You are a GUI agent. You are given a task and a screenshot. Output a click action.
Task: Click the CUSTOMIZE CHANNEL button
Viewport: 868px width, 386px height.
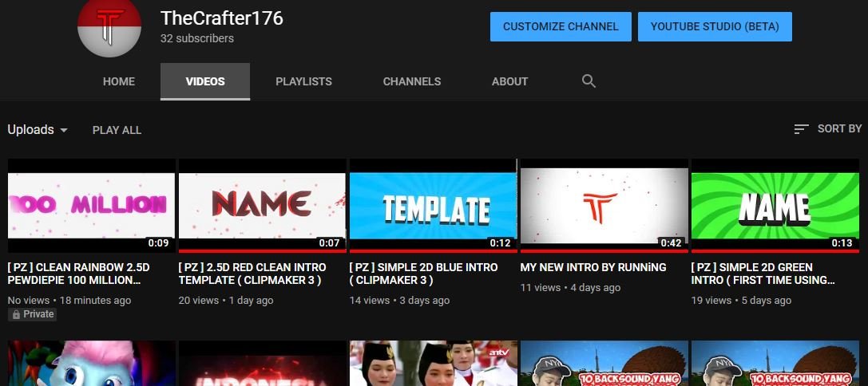point(561,26)
